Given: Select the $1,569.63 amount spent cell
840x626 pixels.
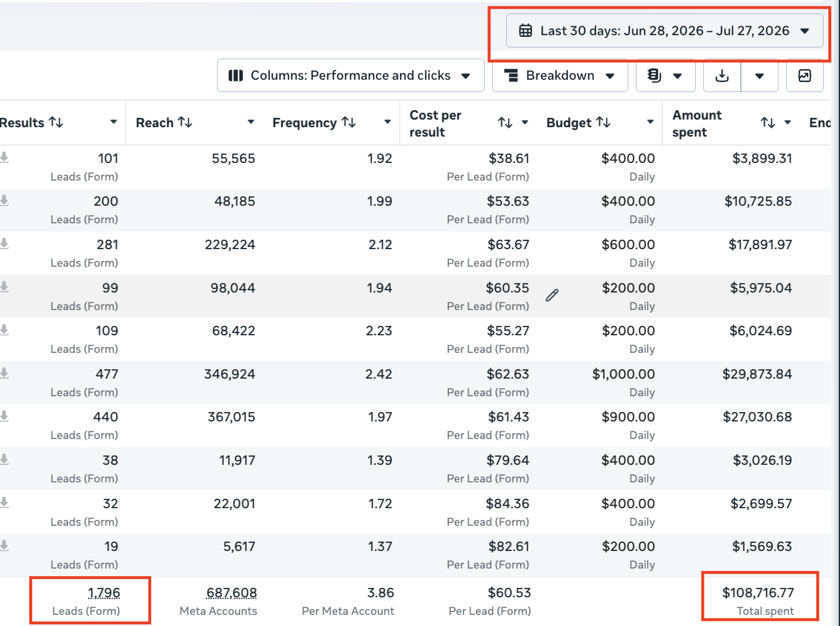Looking at the screenshot, I should 762,546.
